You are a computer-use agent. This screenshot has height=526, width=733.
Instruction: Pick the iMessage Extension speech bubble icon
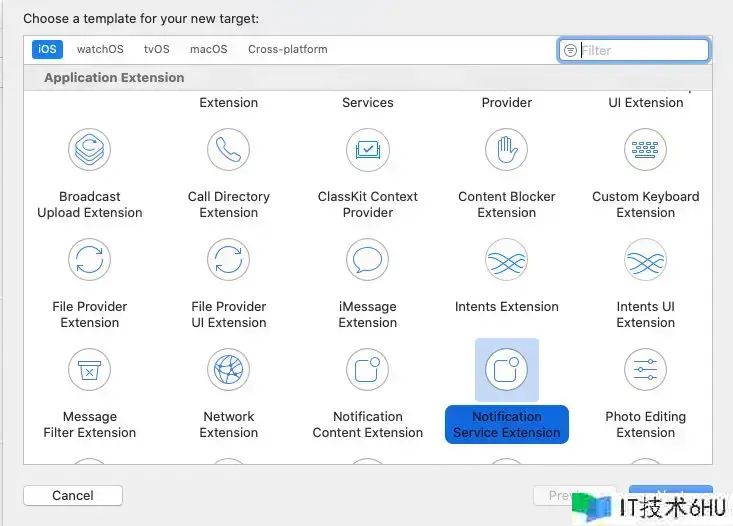click(x=367, y=260)
